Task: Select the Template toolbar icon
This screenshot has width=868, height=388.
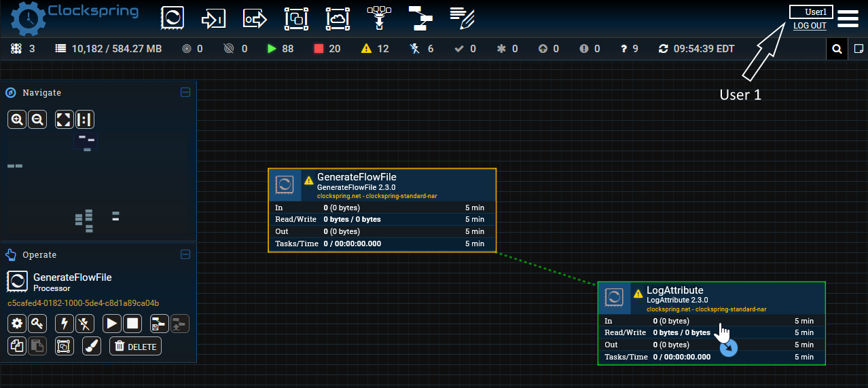Action: click(x=421, y=19)
